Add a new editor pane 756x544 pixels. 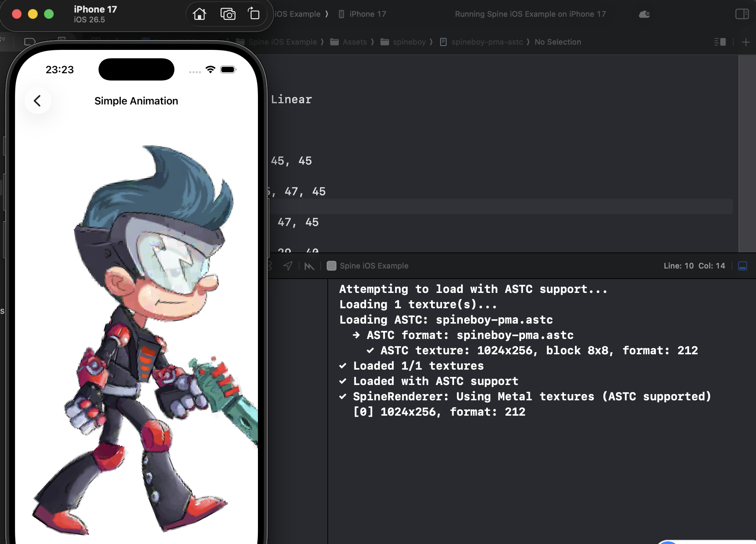[746, 42]
